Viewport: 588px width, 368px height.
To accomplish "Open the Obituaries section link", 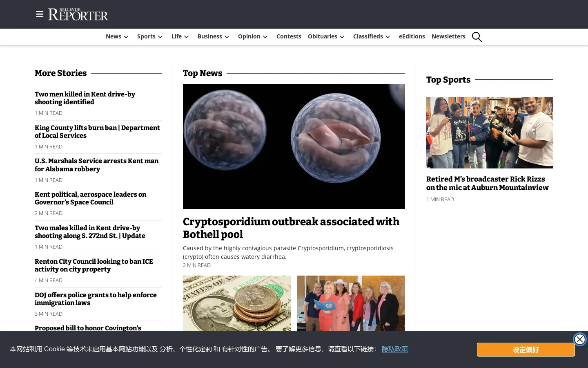I will 323,36.
